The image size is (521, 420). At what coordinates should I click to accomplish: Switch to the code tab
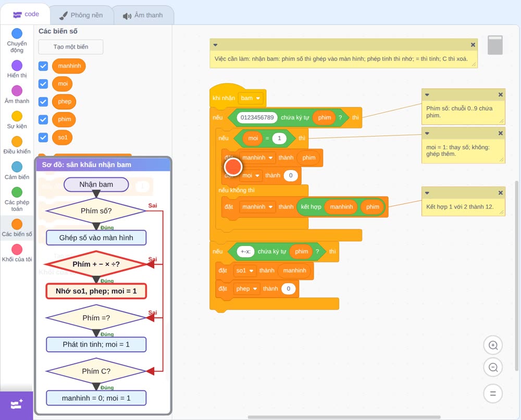coord(26,14)
